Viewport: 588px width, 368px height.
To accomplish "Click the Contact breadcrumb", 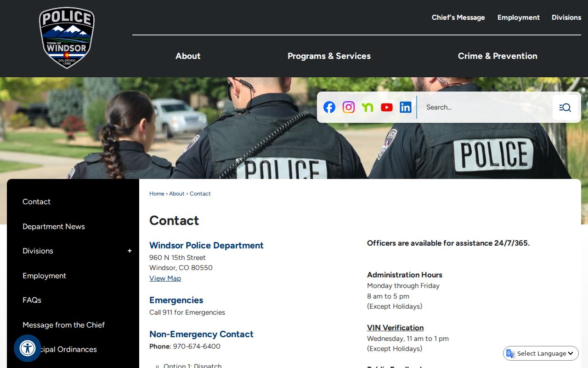I will 200,194.
